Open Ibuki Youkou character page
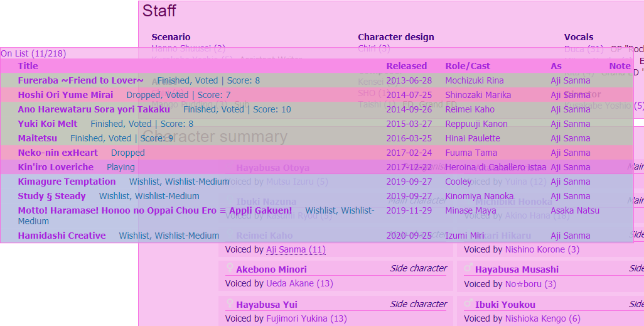Screen dimensions: 644x326 pyautogui.click(x=505, y=305)
